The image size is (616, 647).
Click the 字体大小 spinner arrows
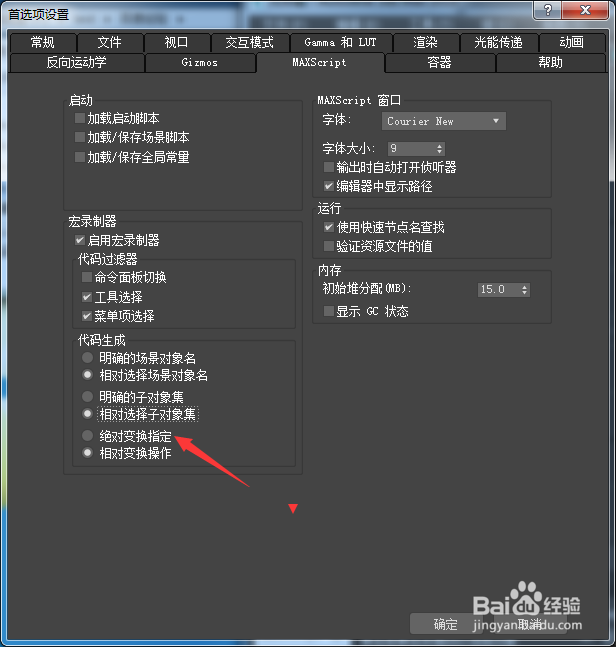(x=439, y=149)
